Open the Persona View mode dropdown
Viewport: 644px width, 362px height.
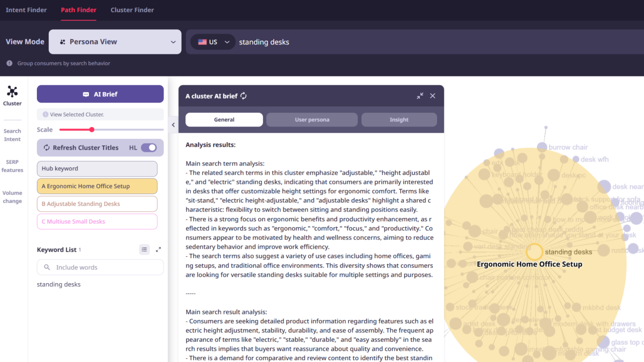click(114, 41)
